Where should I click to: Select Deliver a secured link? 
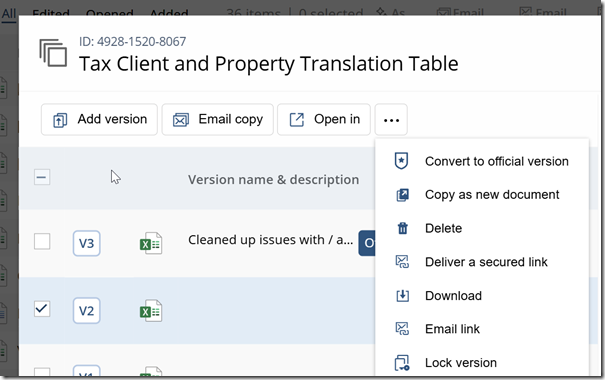(482, 262)
